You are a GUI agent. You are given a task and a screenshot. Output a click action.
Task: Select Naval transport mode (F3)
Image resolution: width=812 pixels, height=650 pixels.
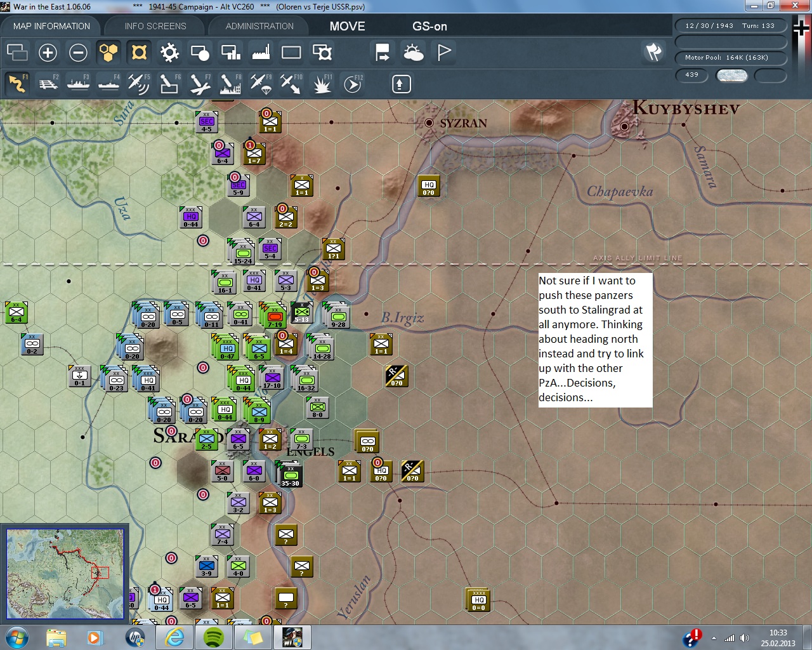(x=78, y=84)
